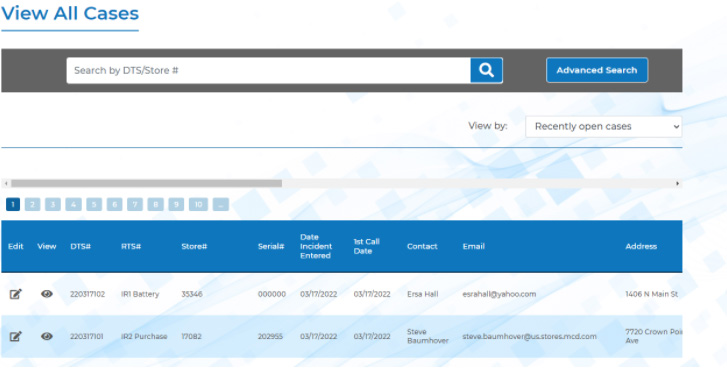The image size is (727, 380).
Task: Go to page 1
Action: tap(13, 204)
